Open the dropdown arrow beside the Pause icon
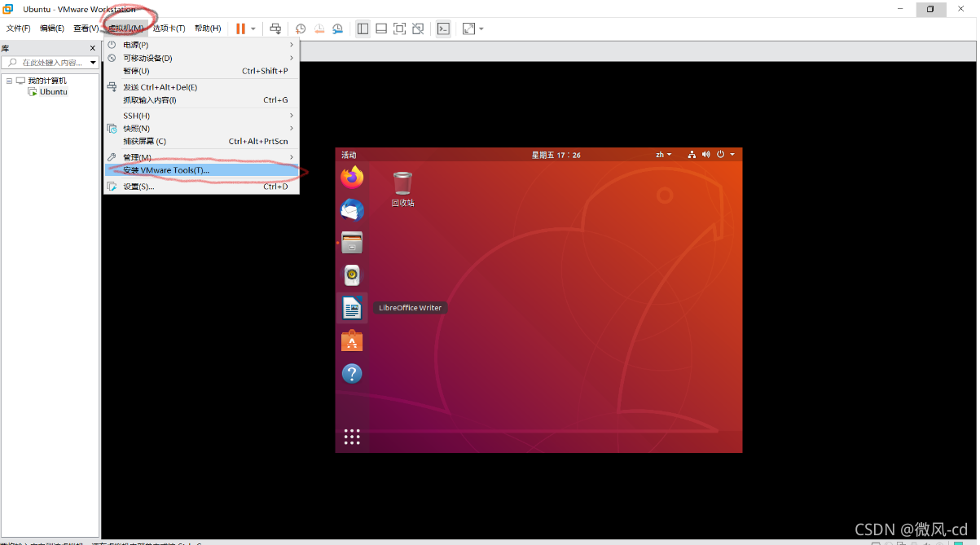Viewport: 980px width, 545px height. click(253, 29)
